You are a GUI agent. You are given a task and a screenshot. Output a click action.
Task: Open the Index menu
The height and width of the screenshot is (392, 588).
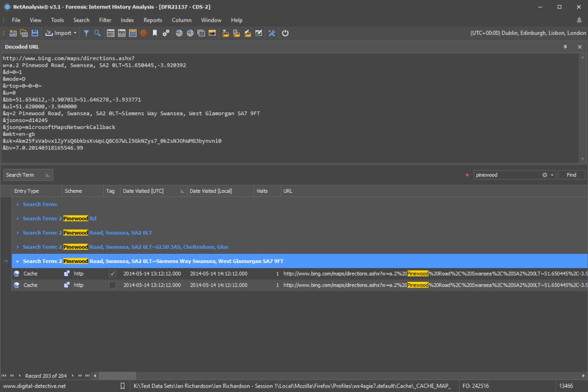click(x=127, y=20)
